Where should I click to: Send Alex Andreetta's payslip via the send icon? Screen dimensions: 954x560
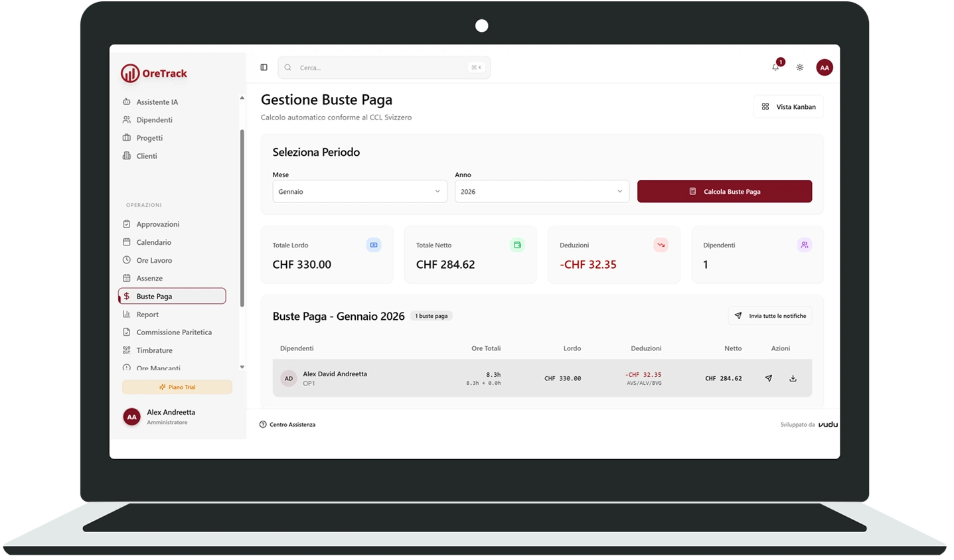coord(768,378)
